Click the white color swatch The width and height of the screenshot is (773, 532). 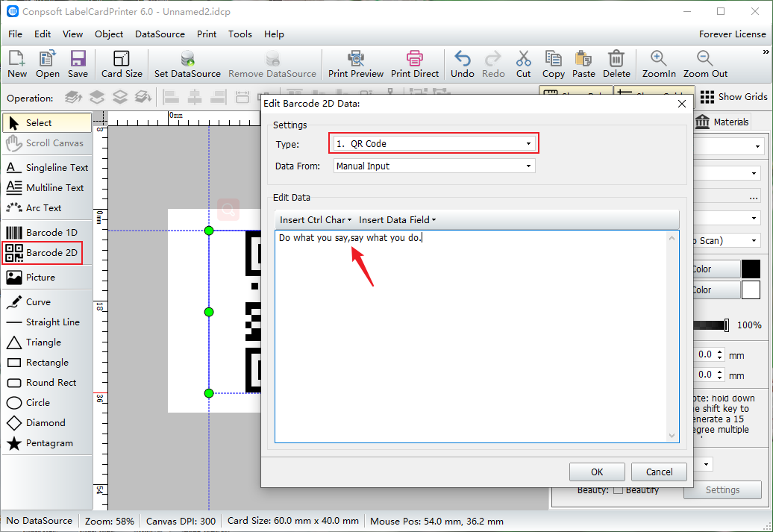pyautogui.click(x=751, y=290)
